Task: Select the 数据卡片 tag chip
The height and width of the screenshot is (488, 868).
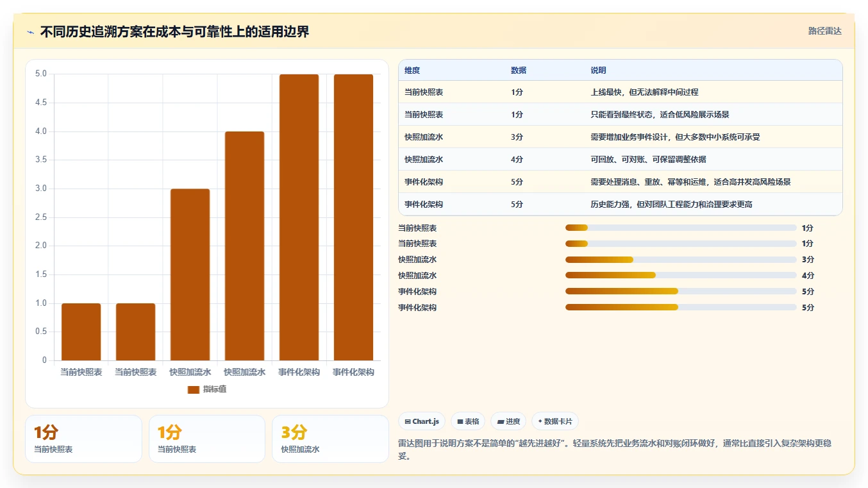Action: [x=555, y=421]
